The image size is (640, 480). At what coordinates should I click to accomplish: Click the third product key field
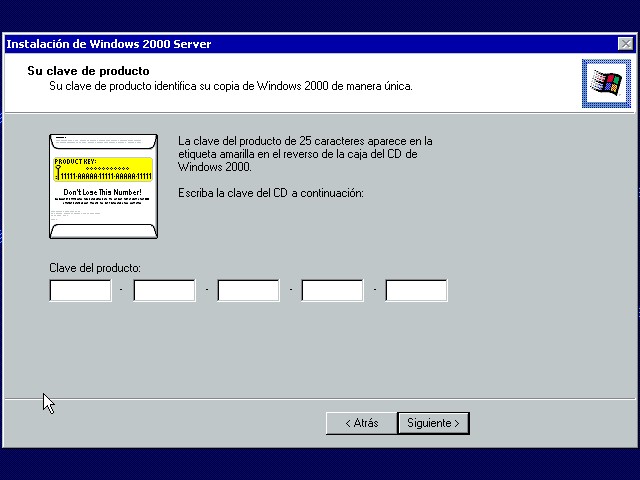pyautogui.click(x=249, y=290)
